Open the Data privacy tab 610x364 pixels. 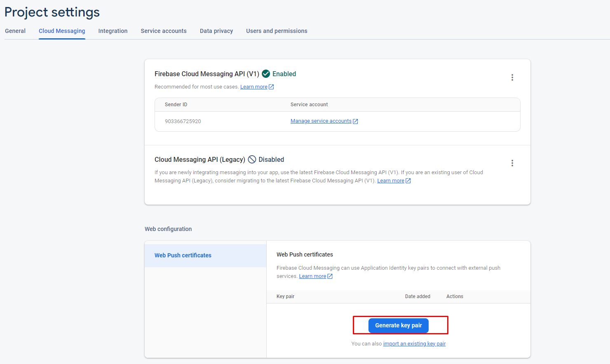216,31
